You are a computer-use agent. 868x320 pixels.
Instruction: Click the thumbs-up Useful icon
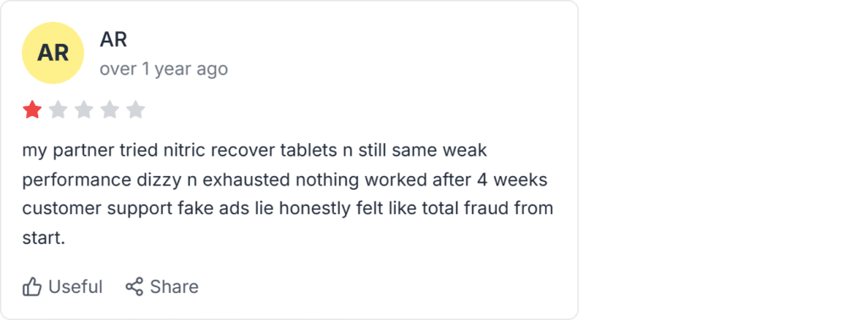(32, 287)
